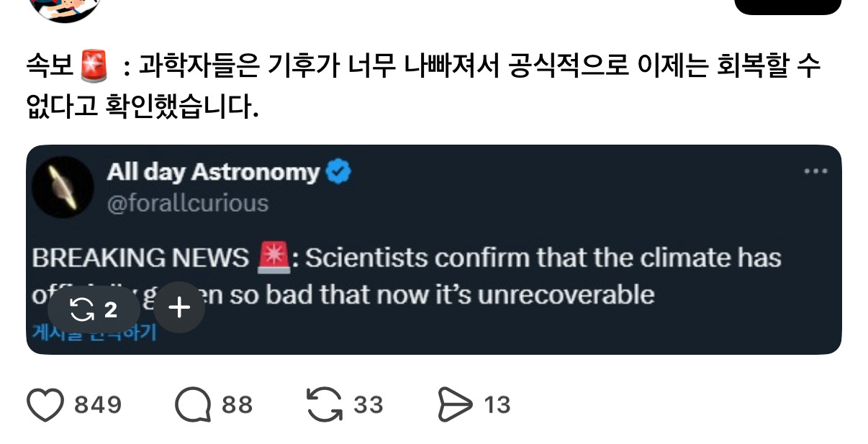868x444 pixels.
Task: Like the post with the heart icon
Action: 45,405
